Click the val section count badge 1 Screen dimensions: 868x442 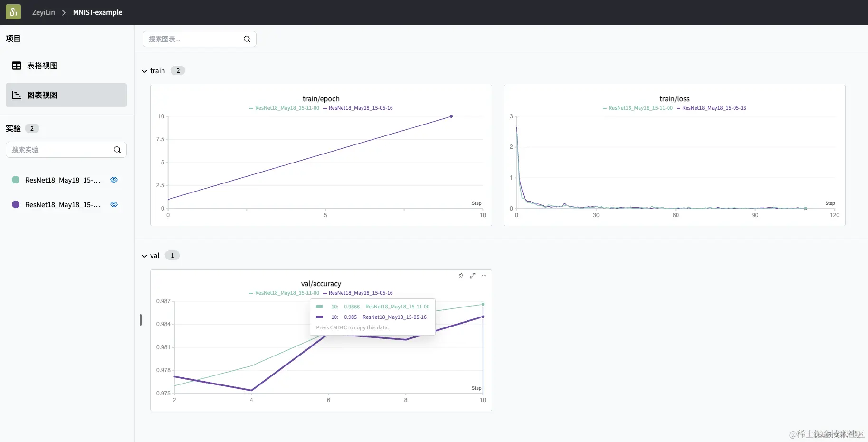[x=172, y=256]
